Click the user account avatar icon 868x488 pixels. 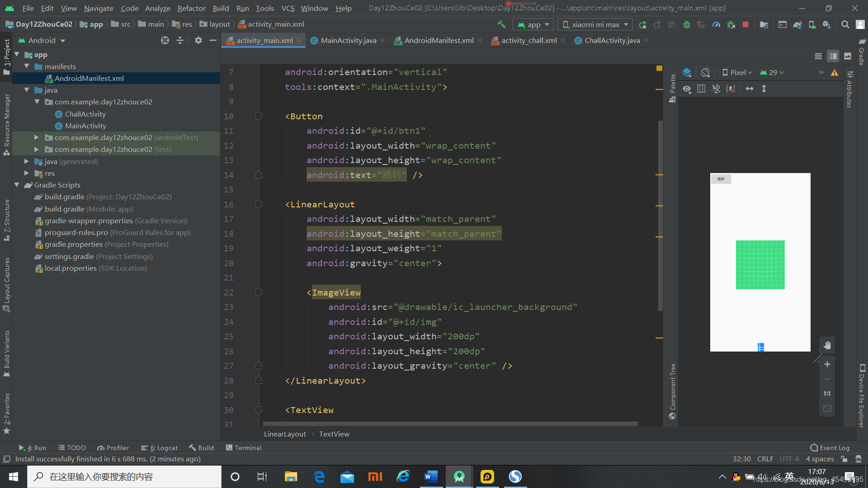click(860, 24)
